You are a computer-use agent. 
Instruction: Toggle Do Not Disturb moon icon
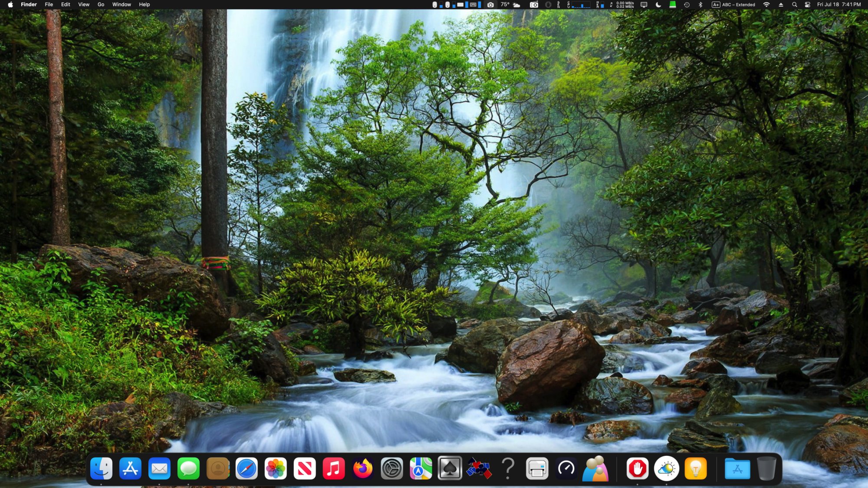[x=658, y=5]
